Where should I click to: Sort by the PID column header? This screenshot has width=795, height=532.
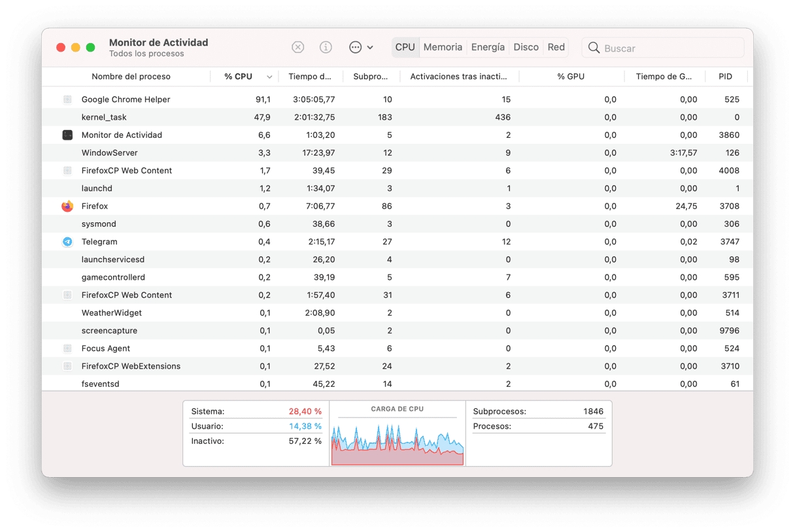pos(725,76)
